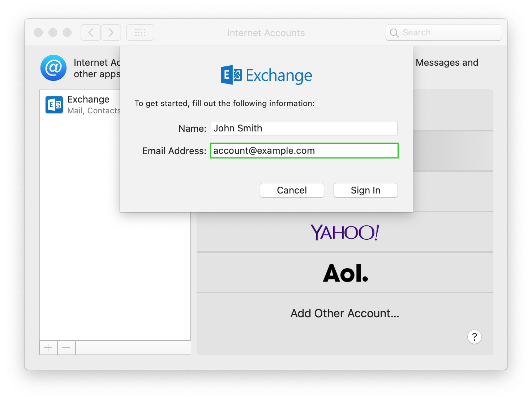This screenshot has width=532, height=400.
Task: Select Add Other Account… option
Action: point(344,313)
